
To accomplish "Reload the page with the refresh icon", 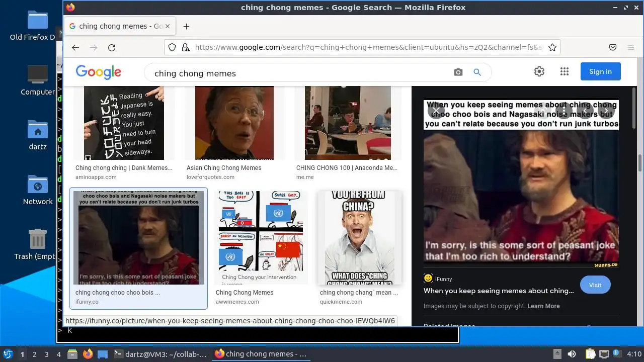I will coord(112,48).
